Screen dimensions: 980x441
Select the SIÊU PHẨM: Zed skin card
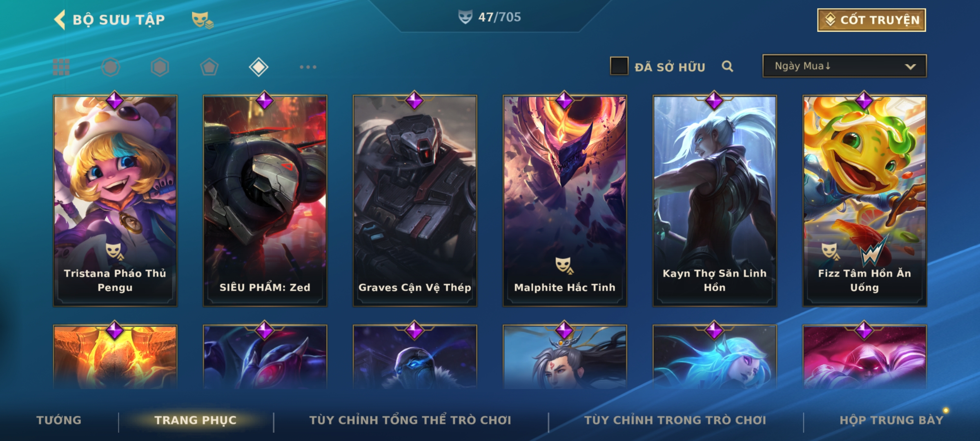click(265, 201)
